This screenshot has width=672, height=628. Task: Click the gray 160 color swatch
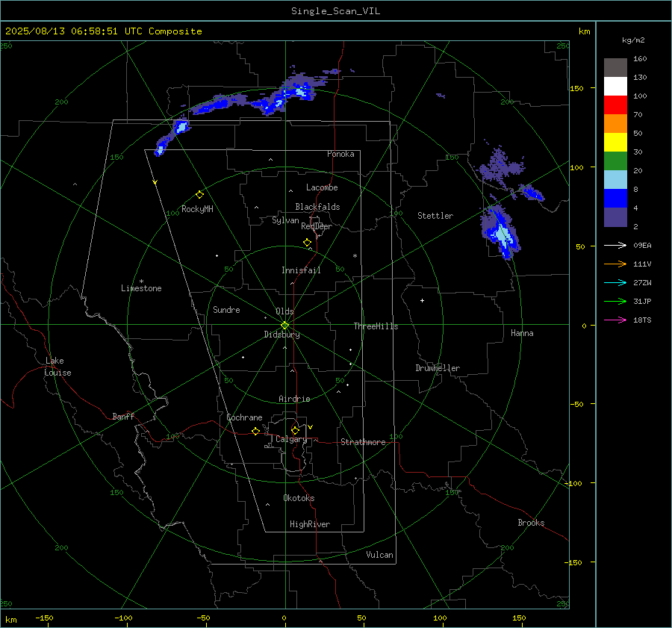(615, 68)
